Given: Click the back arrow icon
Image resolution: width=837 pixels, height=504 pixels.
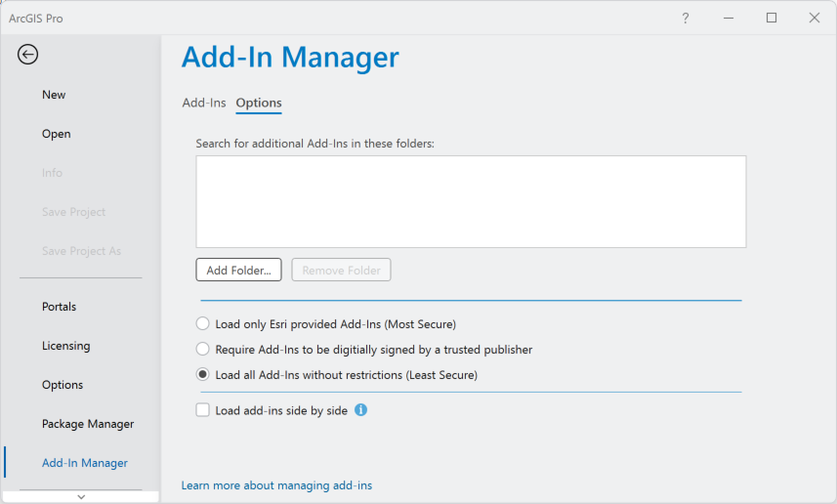Looking at the screenshot, I should pyautogui.click(x=27, y=55).
